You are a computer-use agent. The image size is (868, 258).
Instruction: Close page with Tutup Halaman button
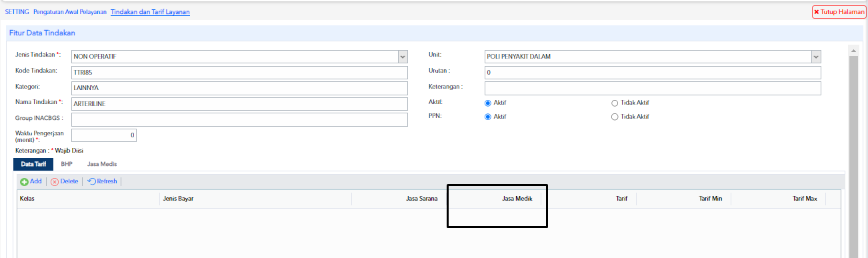point(839,12)
